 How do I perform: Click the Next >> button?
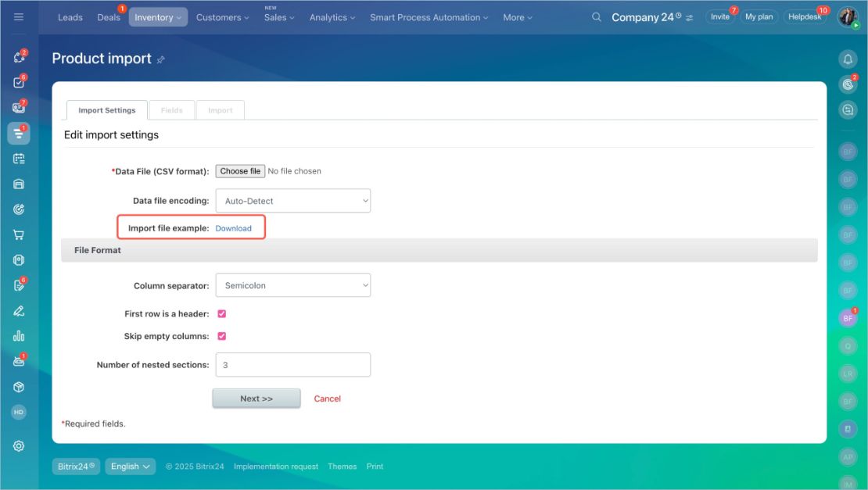point(256,399)
